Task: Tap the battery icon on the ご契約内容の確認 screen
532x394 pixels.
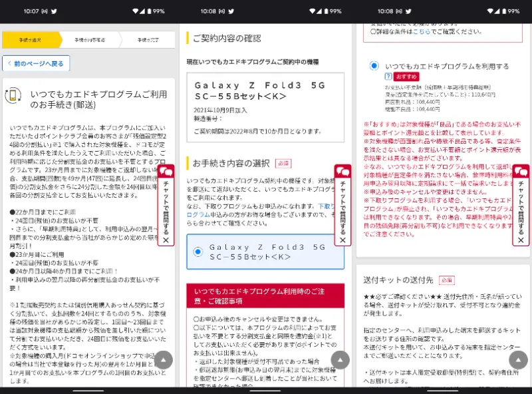Action: (327, 11)
